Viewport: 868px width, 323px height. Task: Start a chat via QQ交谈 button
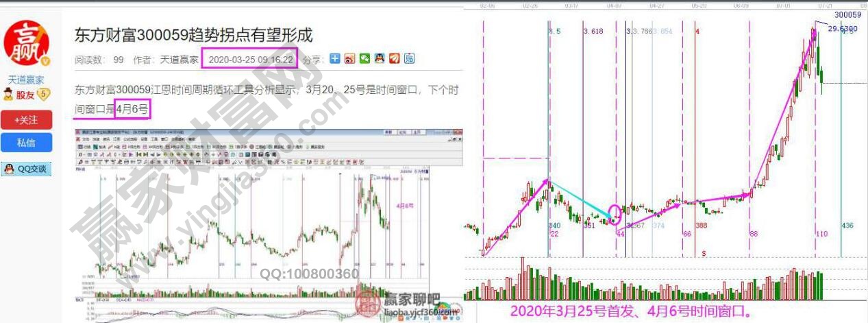pos(26,169)
